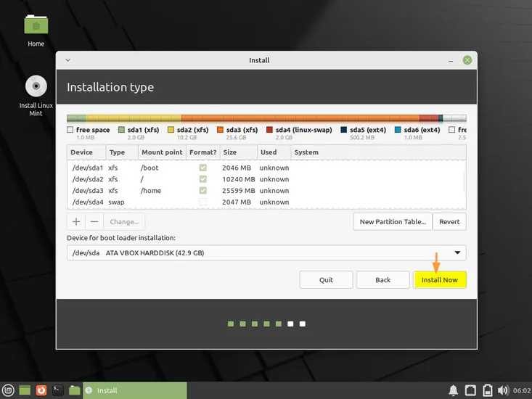Click the sda1 (xfs) legend swatch
This screenshot has width=532, height=399.
tap(121, 130)
